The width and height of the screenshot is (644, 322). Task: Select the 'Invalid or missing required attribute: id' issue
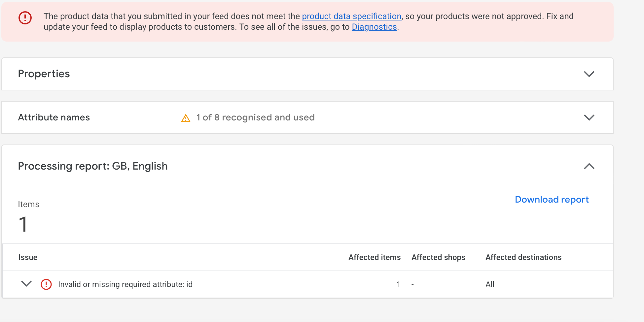[125, 284]
